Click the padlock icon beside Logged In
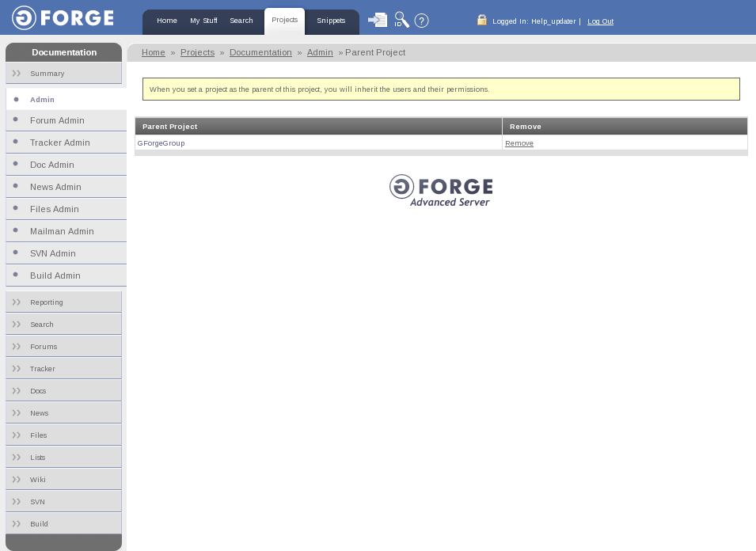756x551 pixels. coord(481,20)
